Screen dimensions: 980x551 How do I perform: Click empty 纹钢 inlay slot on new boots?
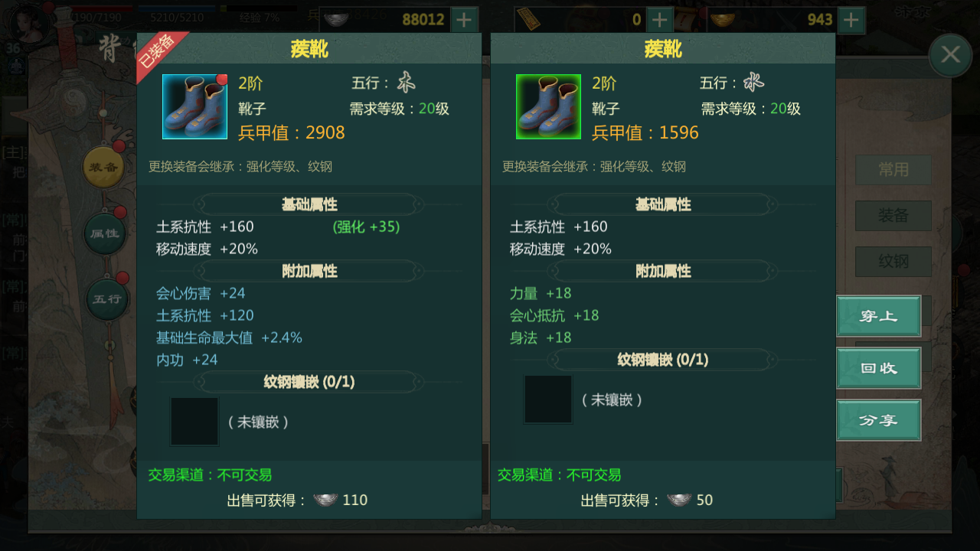click(x=548, y=399)
